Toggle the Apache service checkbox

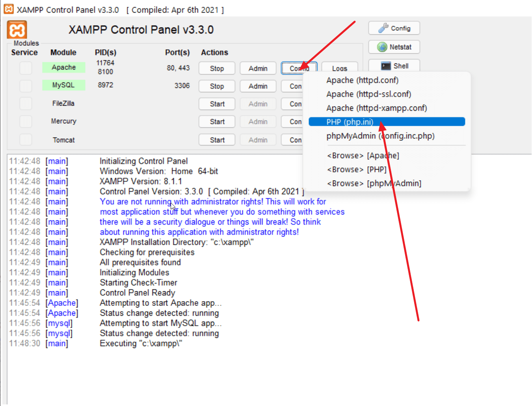(26, 68)
